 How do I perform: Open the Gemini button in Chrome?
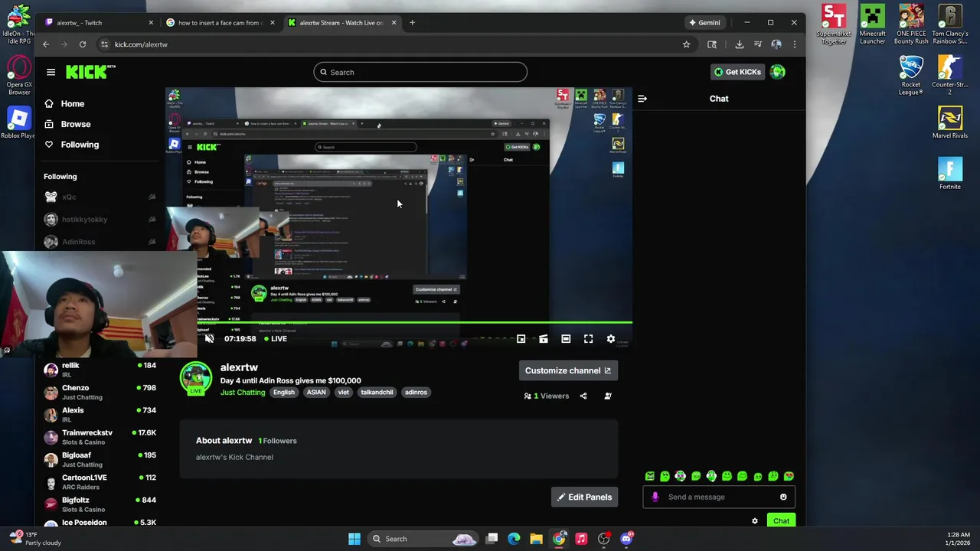tap(704, 22)
